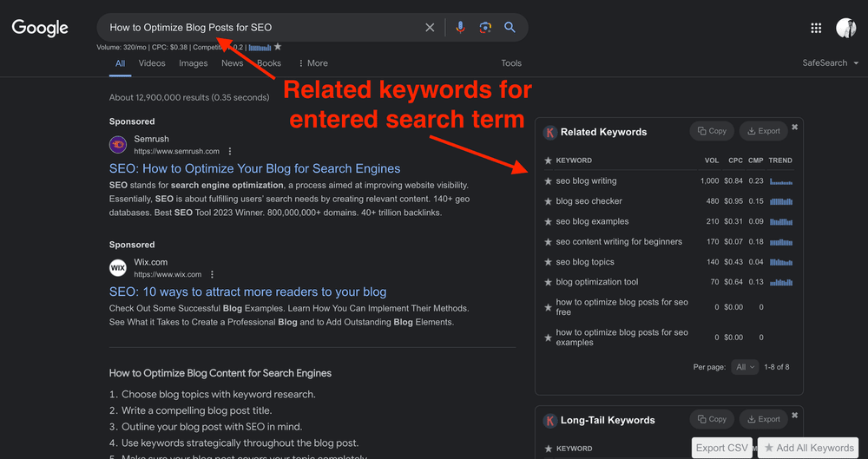This screenshot has width=868, height=459.
Task: Click the text Choose blog topics with keyword research
Action: (x=219, y=395)
